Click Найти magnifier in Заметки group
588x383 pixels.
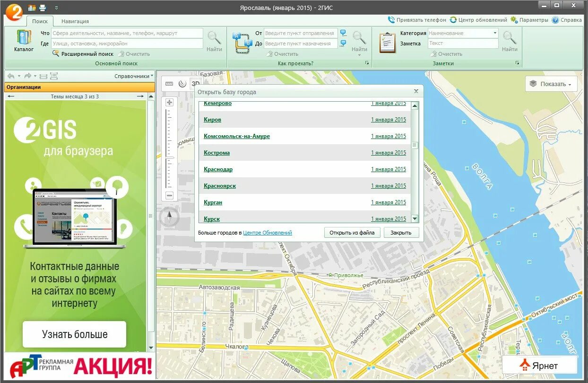pos(510,41)
